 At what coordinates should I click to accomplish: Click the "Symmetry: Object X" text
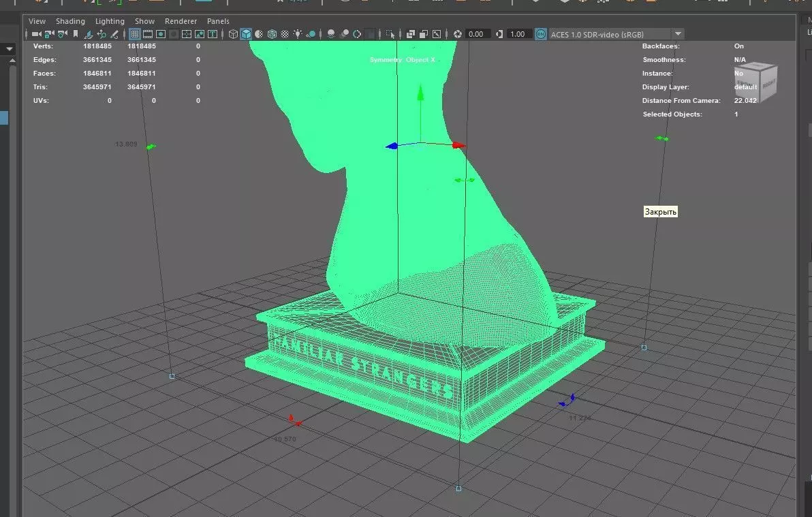coord(403,59)
